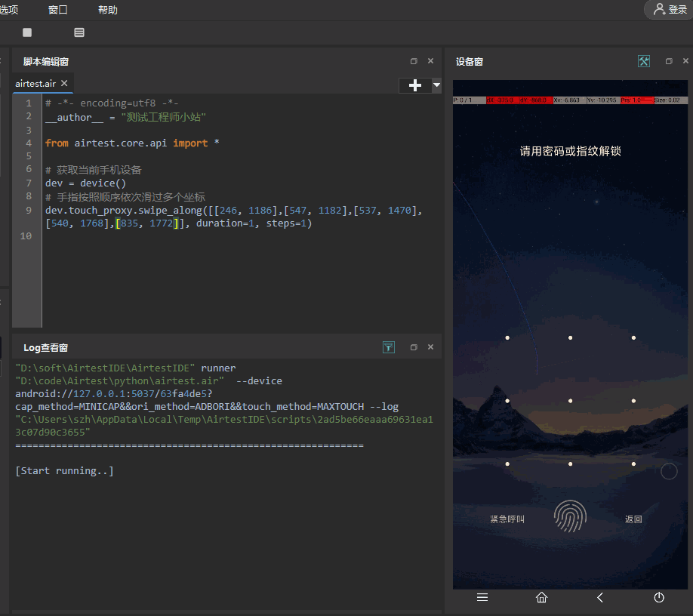
Task: Close the airtest.air tab
Action: coord(64,83)
